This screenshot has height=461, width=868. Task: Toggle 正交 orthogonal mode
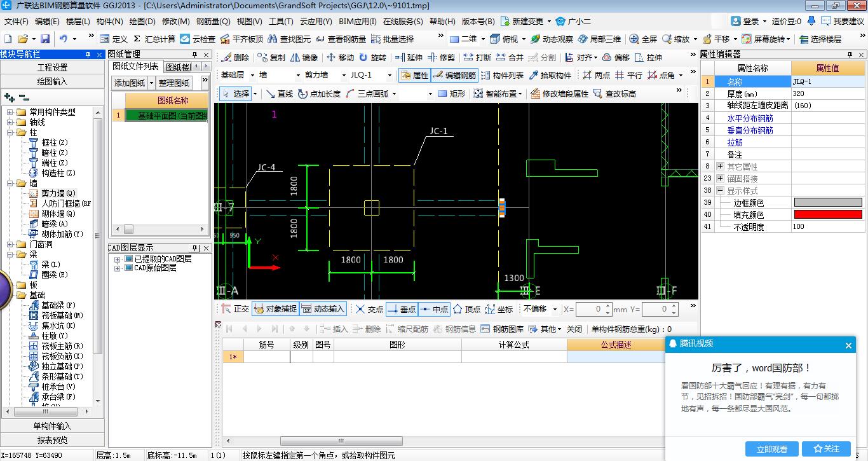pyautogui.click(x=235, y=309)
